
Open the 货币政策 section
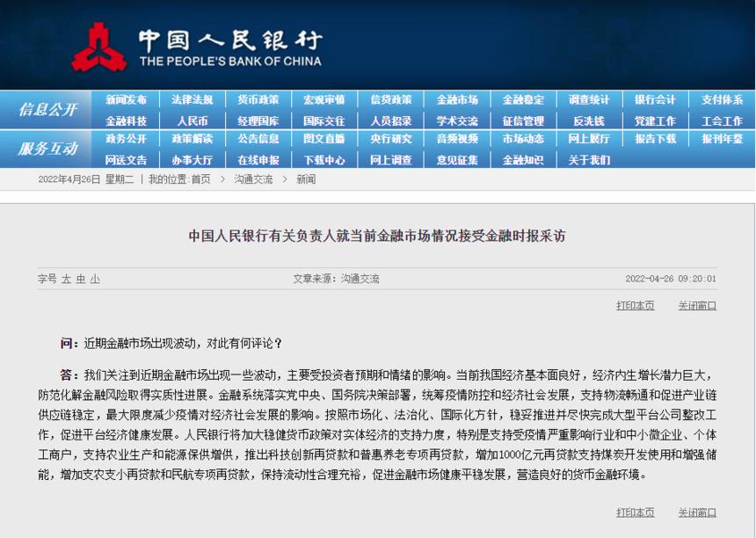(258, 100)
